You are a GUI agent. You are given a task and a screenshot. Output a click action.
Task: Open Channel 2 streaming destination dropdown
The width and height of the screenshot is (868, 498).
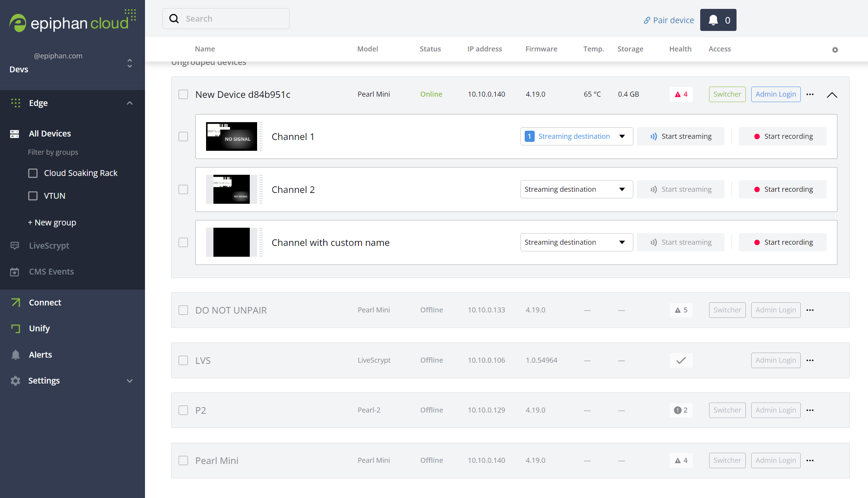pyautogui.click(x=576, y=189)
